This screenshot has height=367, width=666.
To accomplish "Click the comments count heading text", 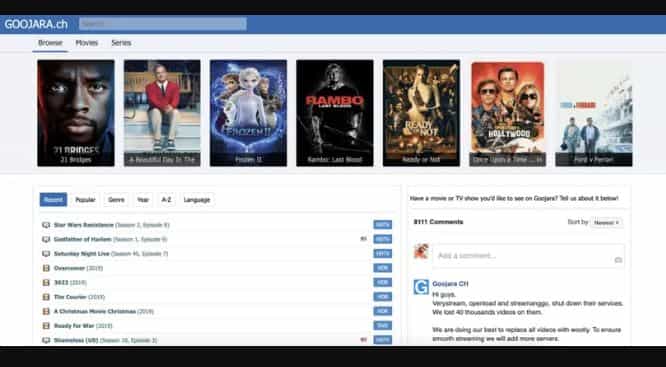I will tap(438, 222).
